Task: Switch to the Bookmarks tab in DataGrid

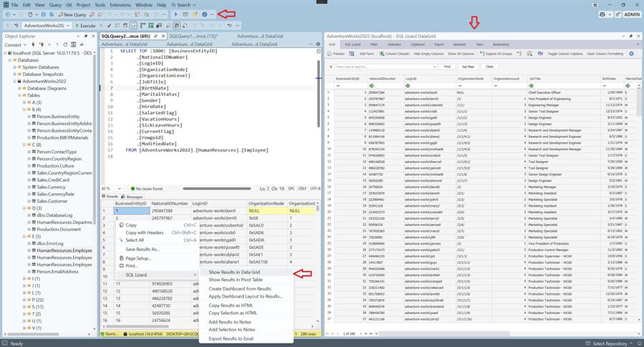Action: click(x=501, y=44)
